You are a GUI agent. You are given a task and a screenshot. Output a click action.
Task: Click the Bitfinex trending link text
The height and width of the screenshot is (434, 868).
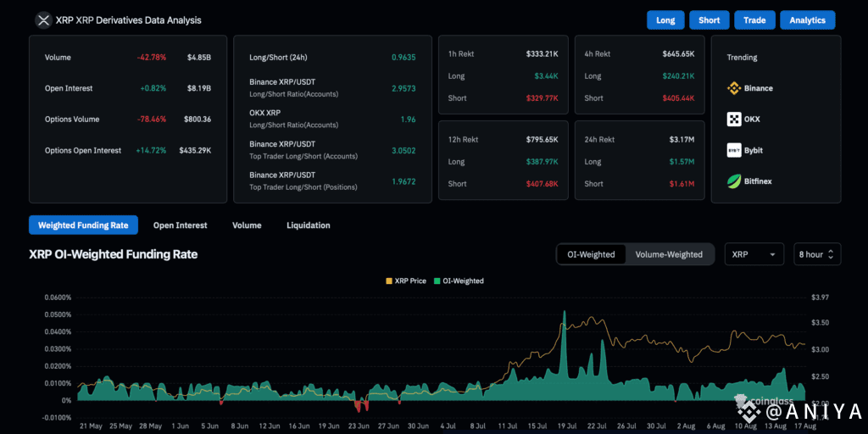tap(758, 181)
